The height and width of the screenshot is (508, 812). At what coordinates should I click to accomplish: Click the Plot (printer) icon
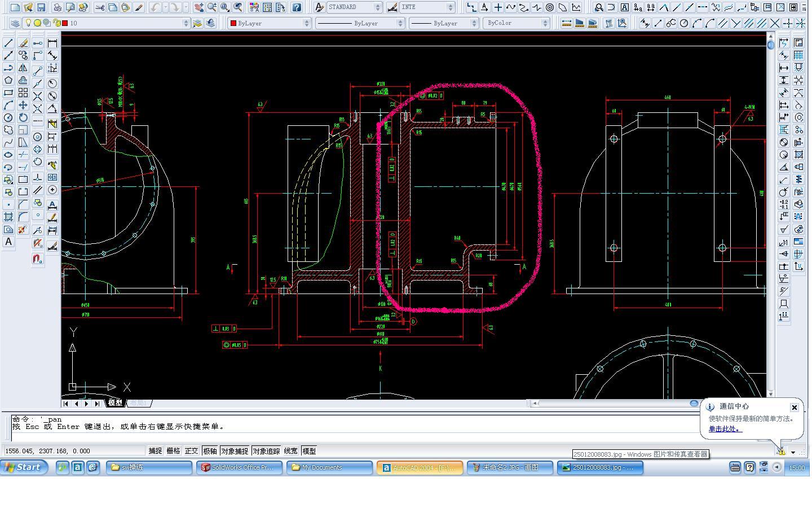tap(57, 7)
